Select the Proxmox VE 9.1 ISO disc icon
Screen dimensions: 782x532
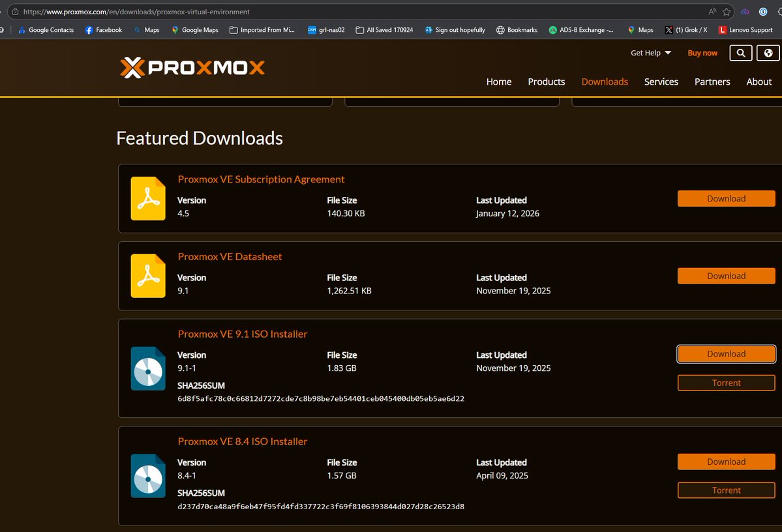(147, 368)
